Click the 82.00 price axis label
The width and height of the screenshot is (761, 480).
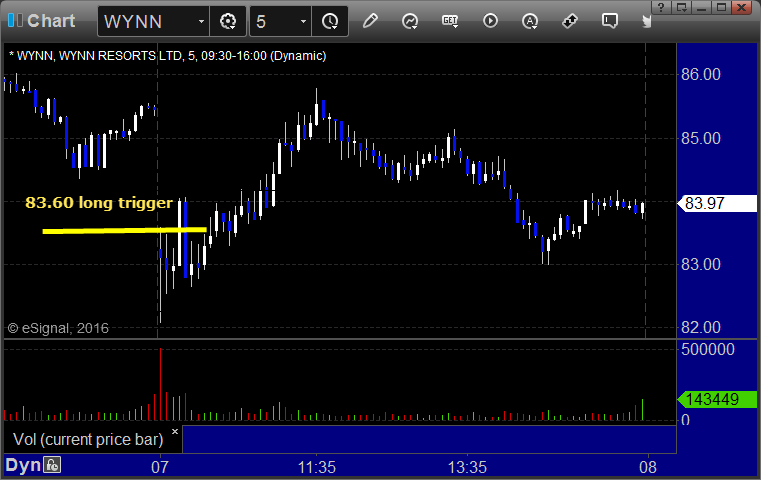point(701,328)
